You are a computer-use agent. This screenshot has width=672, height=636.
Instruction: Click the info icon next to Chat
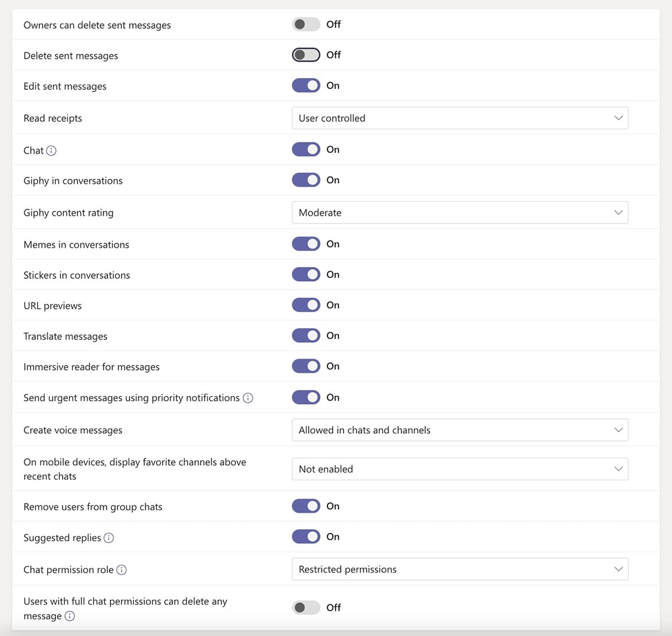[51, 151]
